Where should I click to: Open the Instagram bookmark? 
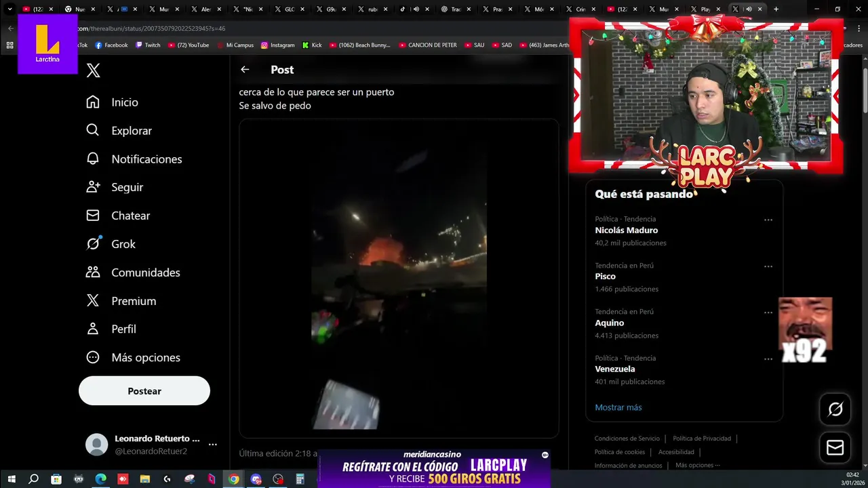coord(278,45)
